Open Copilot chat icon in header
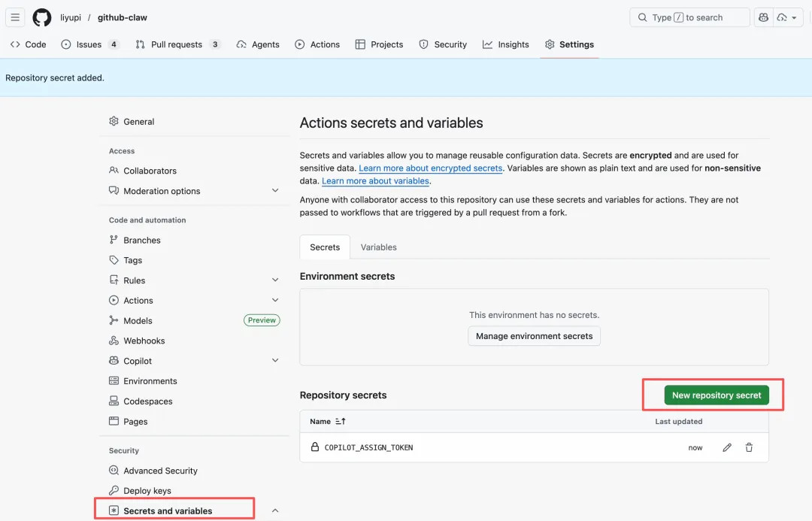This screenshot has height=521, width=812. [x=763, y=17]
